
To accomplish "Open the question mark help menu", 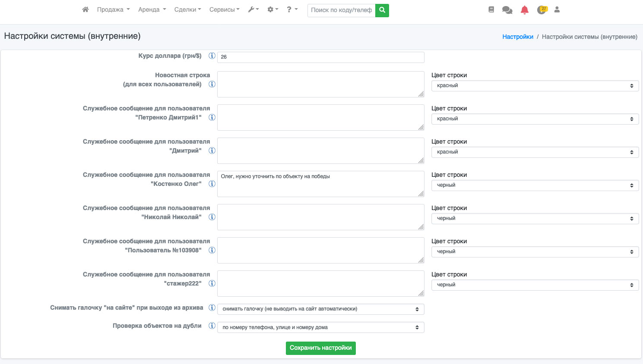I will [x=292, y=9].
